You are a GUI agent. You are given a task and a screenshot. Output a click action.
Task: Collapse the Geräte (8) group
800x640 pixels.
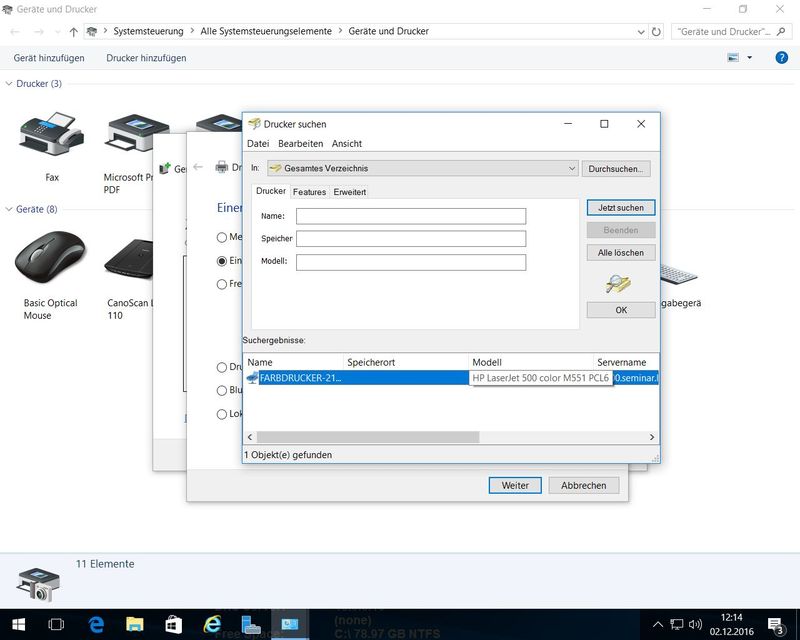click(10, 210)
